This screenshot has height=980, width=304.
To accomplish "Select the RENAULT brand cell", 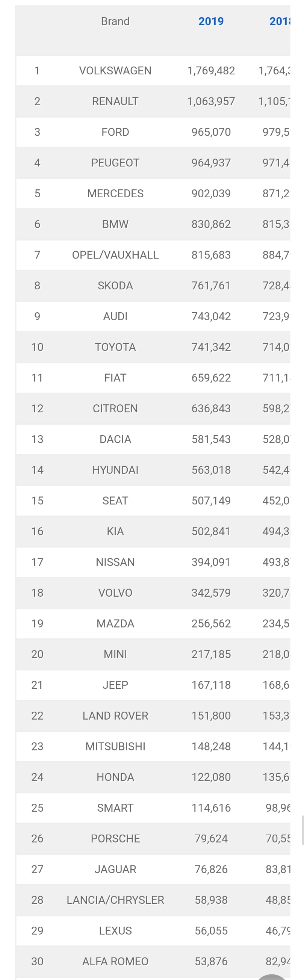I will click(x=115, y=101).
